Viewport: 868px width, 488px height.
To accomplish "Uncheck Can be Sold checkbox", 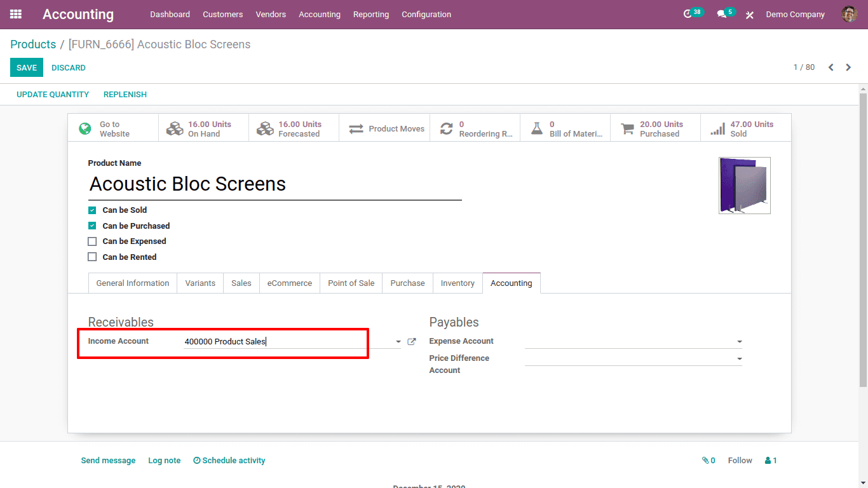I will pyautogui.click(x=92, y=210).
